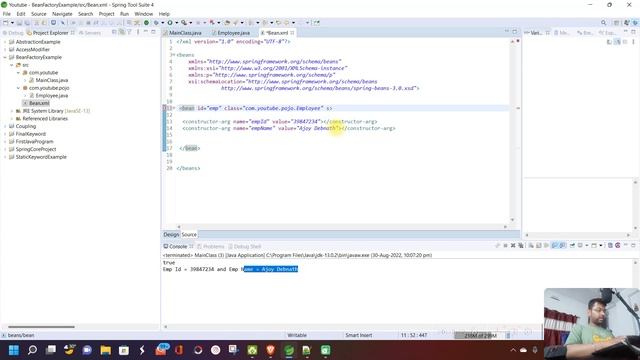Click the Console terminate stop icon

tap(505, 246)
